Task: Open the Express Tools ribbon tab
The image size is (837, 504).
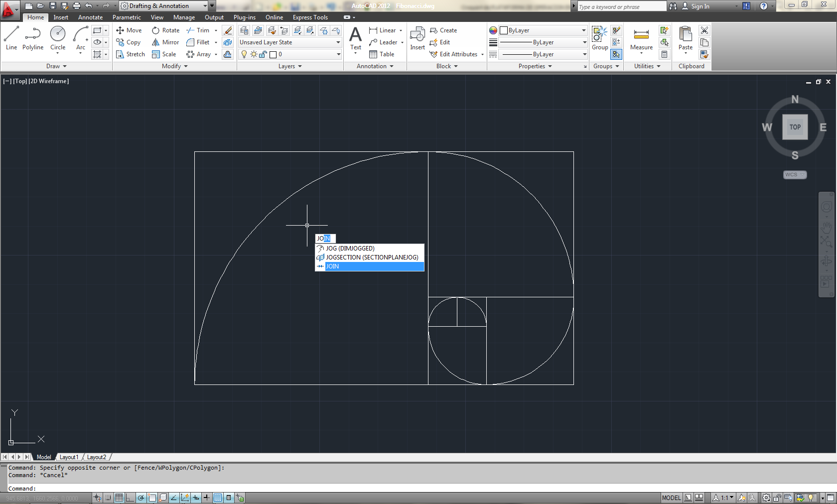Action: pos(310,17)
